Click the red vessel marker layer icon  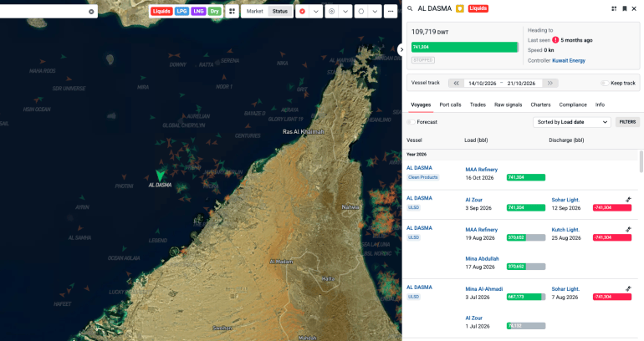tap(302, 12)
